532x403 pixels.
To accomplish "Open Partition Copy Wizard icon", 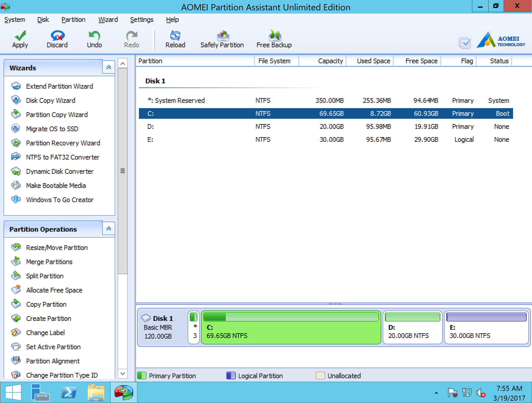I will [x=16, y=114].
